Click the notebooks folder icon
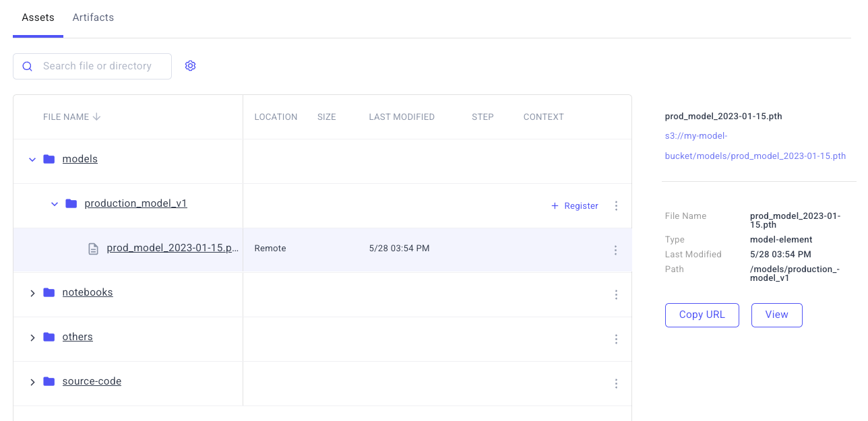Viewport: 868px width, 421px height. click(x=49, y=292)
